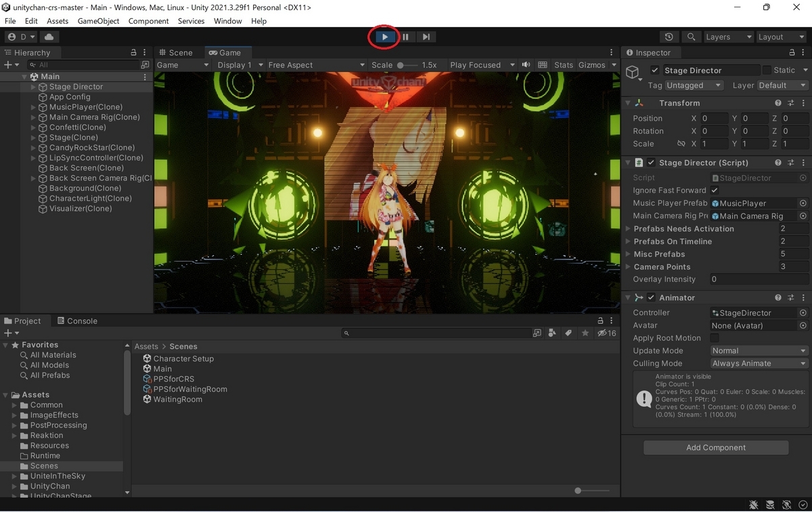Screen dimensions: 812x512
Task: Open Undo History from the toolbar
Action: click(x=669, y=37)
